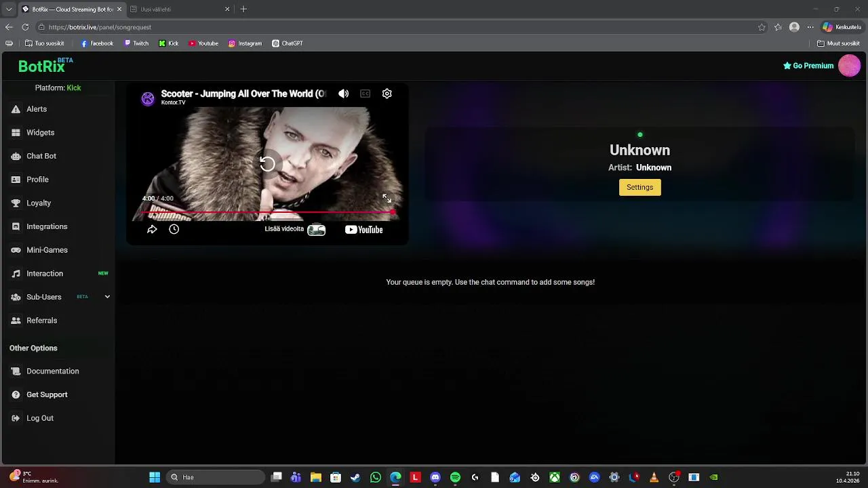The height and width of the screenshot is (488, 868).
Task: Open browser Settings and more menu
Action: [x=810, y=27]
